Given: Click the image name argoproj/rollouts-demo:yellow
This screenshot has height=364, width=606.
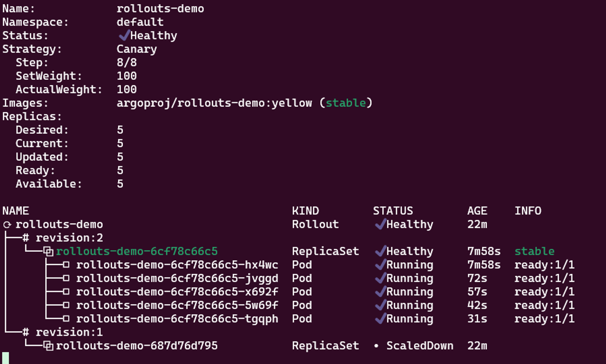Looking at the screenshot, I should coord(214,103).
